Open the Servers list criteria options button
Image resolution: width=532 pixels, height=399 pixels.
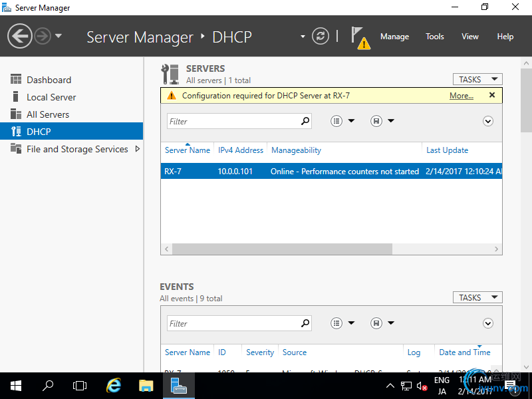tap(336, 121)
